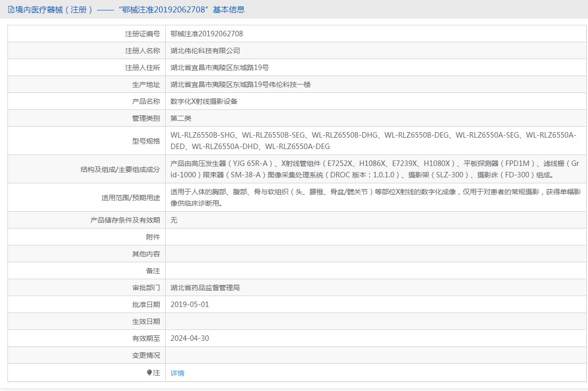Select the approval date 2019-05-01
The height and width of the screenshot is (391, 588).
pos(190,305)
